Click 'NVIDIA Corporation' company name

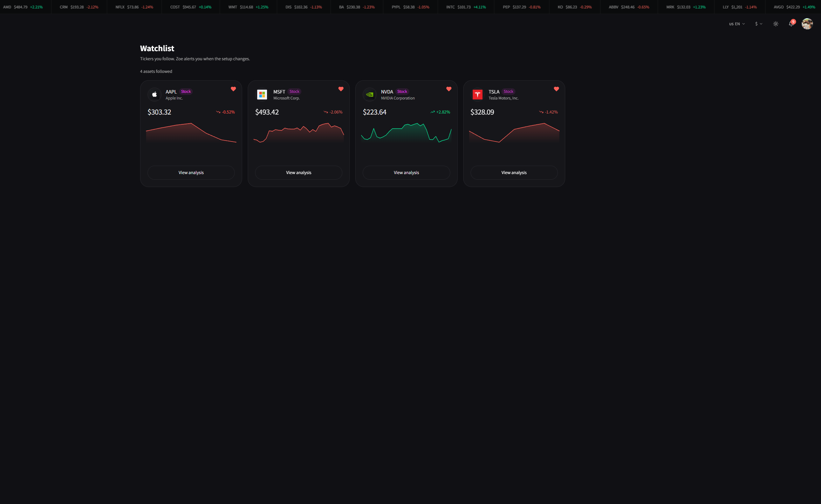[398, 98]
